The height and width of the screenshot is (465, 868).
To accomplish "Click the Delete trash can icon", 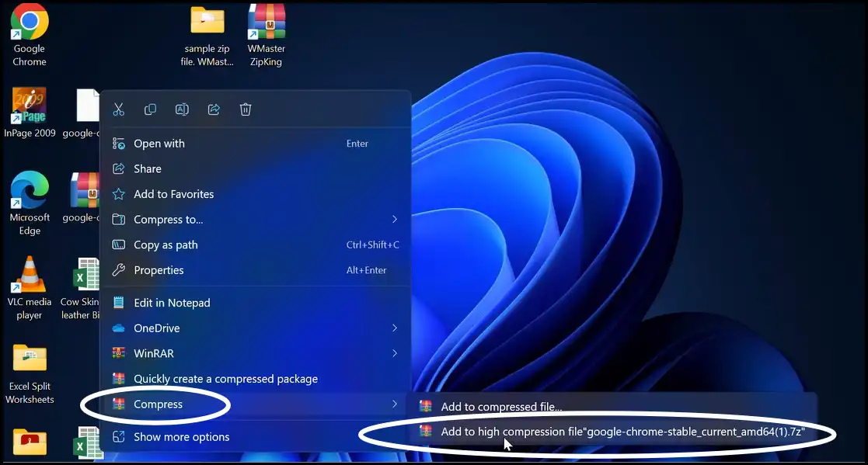I will pos(246,109).
